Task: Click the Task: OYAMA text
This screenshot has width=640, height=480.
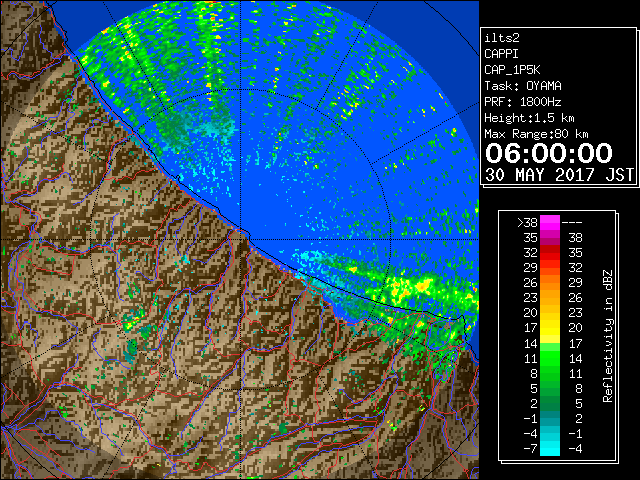Action: coord(523,86)
